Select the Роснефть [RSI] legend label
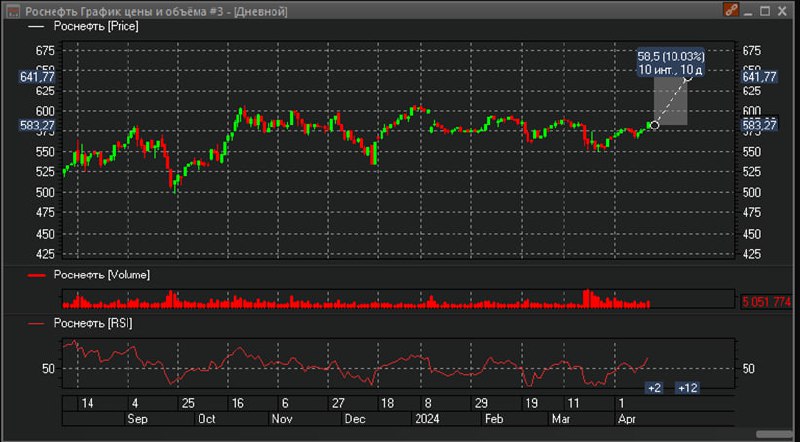This screenshot has width=800, height=442. click(x=93, y=323)
